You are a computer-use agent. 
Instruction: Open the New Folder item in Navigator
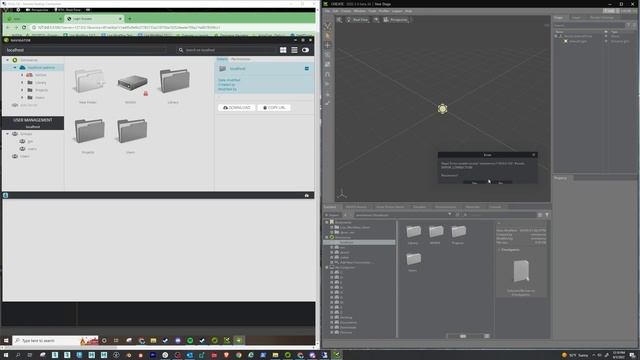88,85
